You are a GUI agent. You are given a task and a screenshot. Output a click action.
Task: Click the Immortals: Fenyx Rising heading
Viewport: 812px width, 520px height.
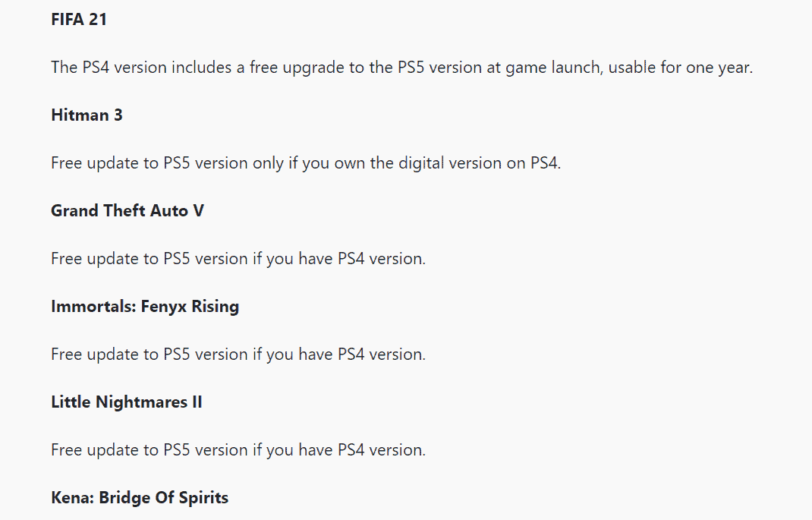pyautogui.click(x=145, y=307)
